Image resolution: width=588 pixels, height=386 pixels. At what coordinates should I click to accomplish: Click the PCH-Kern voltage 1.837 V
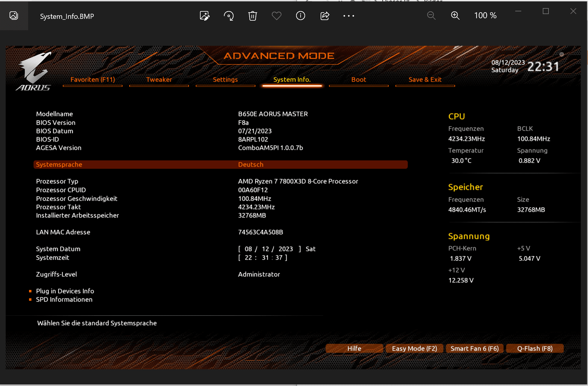[460, 259]
